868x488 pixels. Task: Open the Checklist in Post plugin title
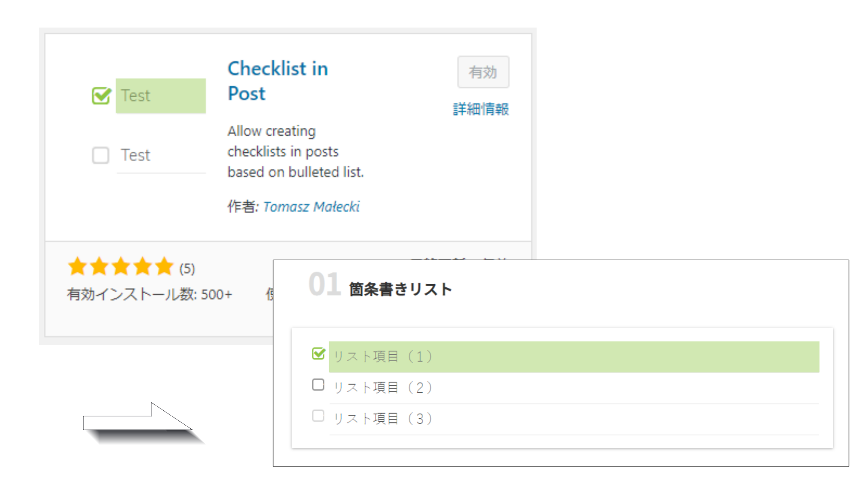point(278,81)
